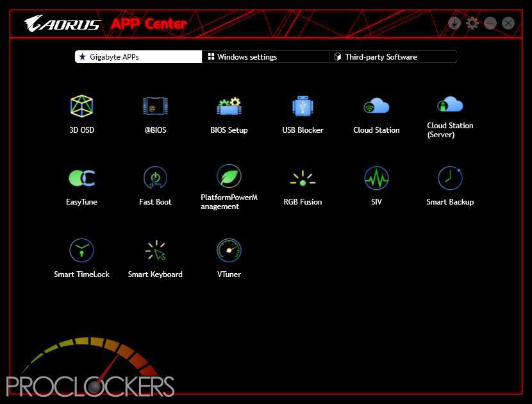
Task: Launch the RGB Fusion icon
Action: point(303,178)
